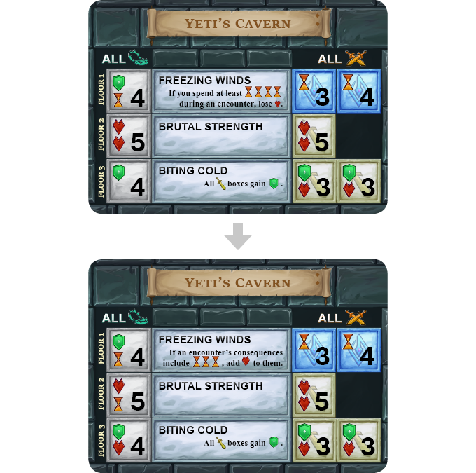Click the teal dragon icon on top card
476x473 pixels.
pos(137,57)
